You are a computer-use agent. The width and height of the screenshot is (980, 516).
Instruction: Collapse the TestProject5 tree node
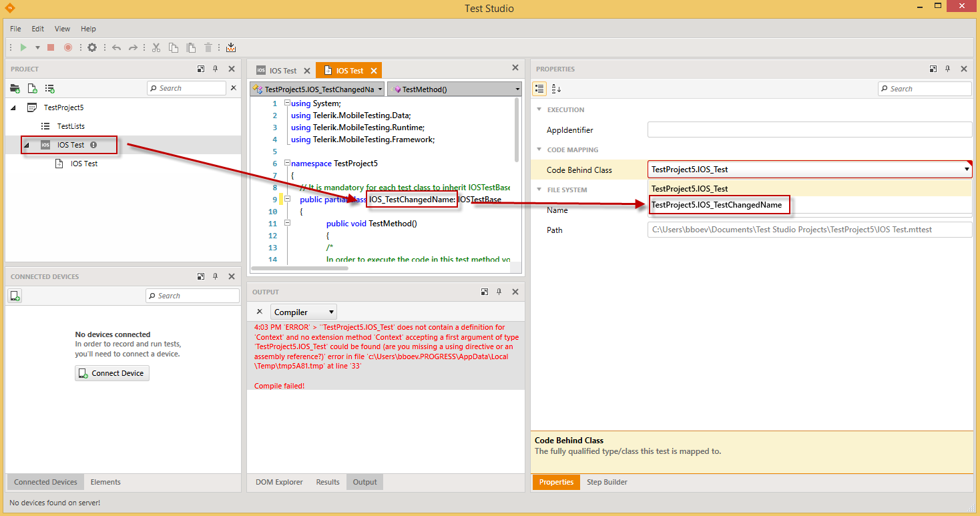coord(14,107)
